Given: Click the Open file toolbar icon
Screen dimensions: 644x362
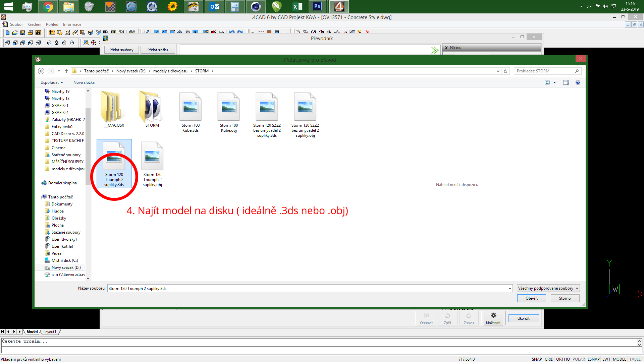Looking at the screenshot, I should (x=15, y=33).
